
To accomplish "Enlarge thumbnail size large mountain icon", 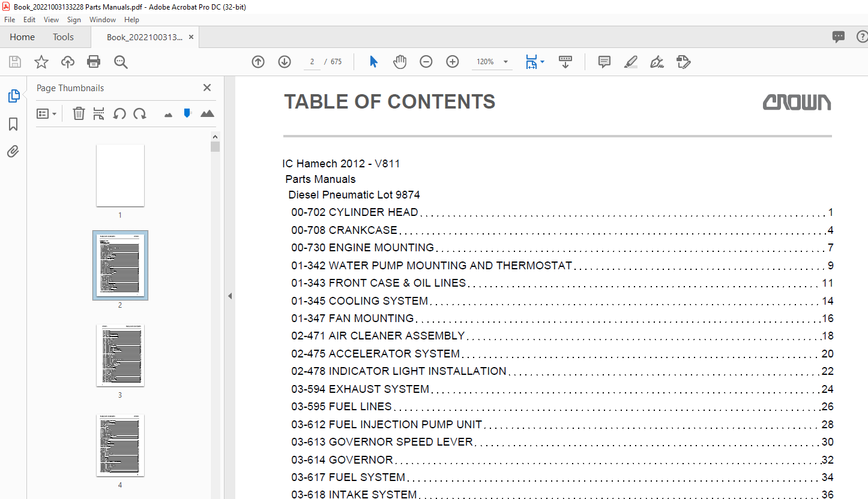I will 207,113.
